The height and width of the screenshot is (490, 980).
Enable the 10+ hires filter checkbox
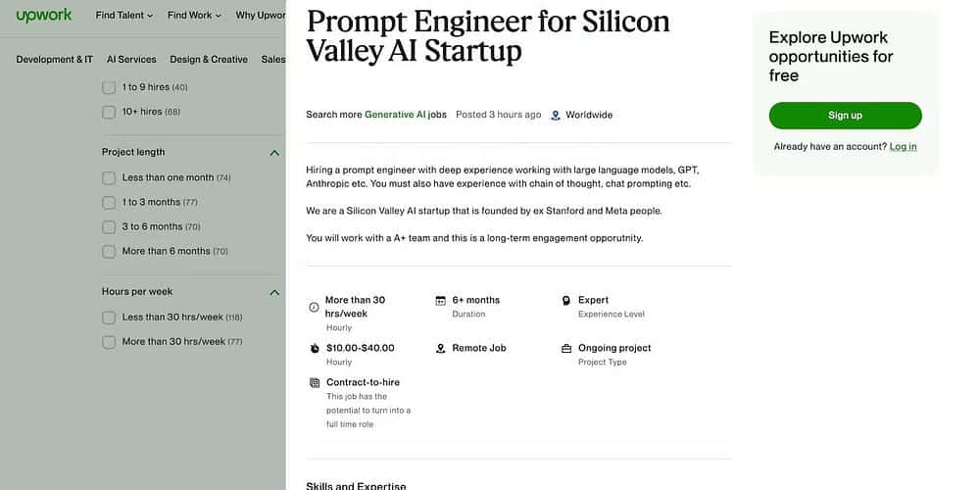pyautogui.click(x=109, y=112)
